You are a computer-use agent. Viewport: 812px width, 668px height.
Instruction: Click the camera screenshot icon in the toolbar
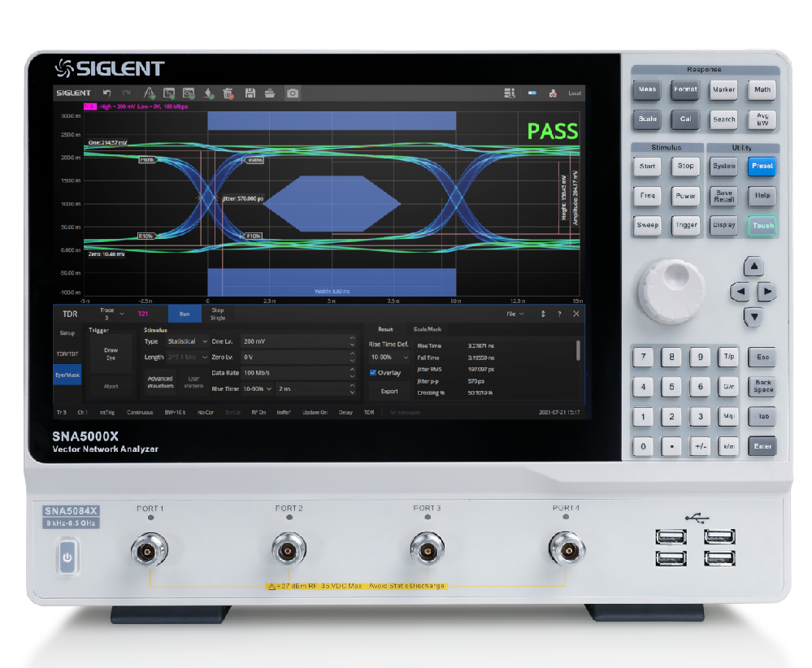click(x=293, y=93)
